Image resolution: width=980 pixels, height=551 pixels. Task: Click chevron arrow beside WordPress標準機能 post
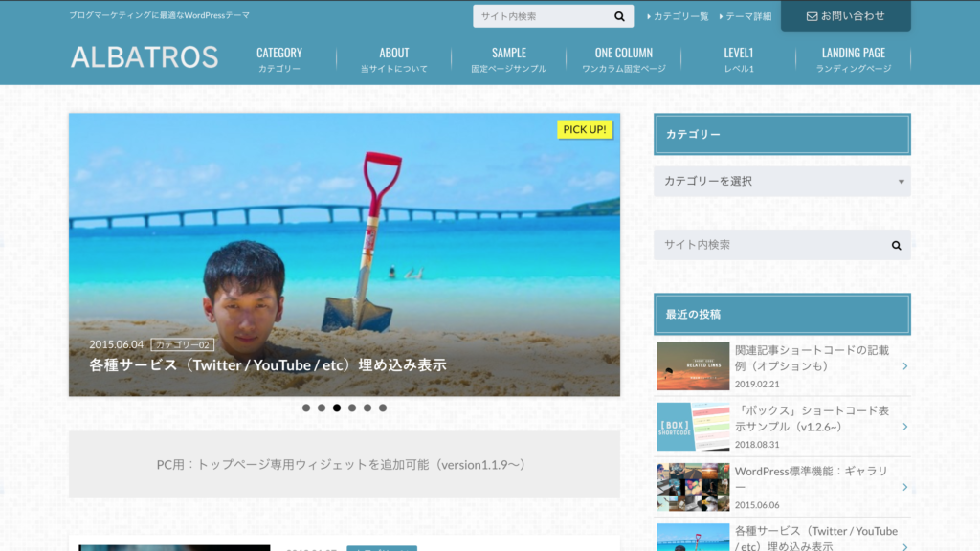pyautogui.click(x=905, y=487)
